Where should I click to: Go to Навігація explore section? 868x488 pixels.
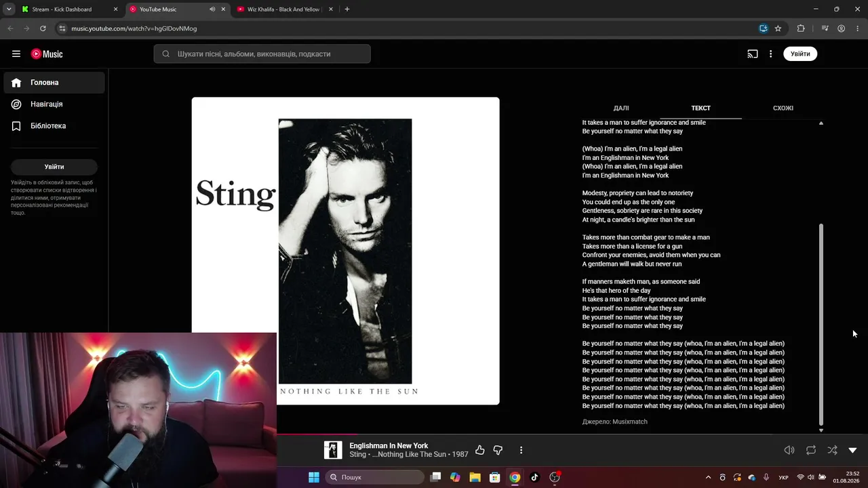click(x=54, y=104)
